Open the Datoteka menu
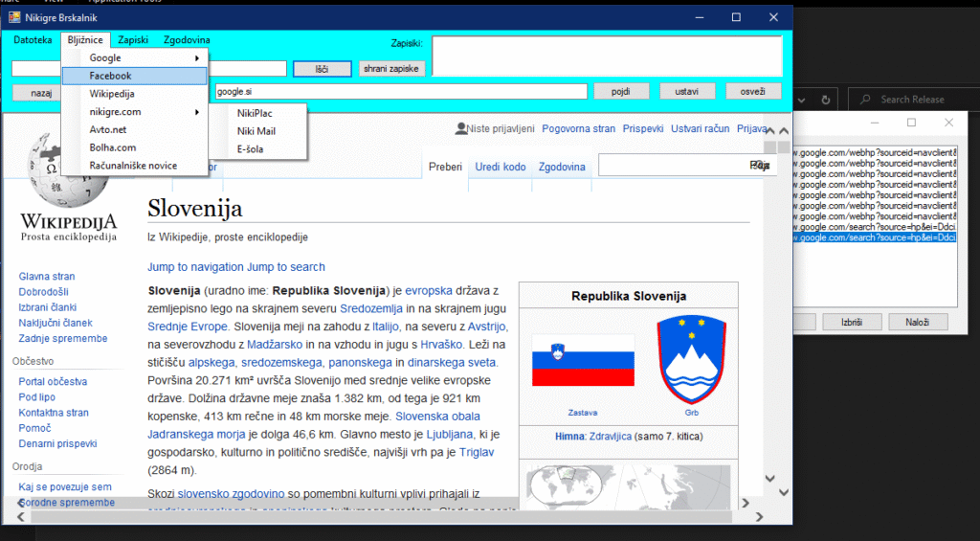 (33, 40)
